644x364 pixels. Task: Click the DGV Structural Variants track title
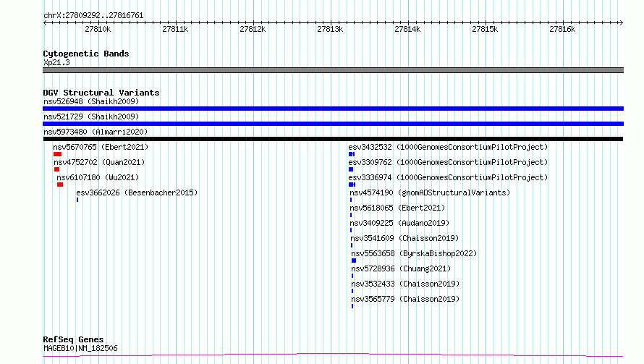(101, 93)
